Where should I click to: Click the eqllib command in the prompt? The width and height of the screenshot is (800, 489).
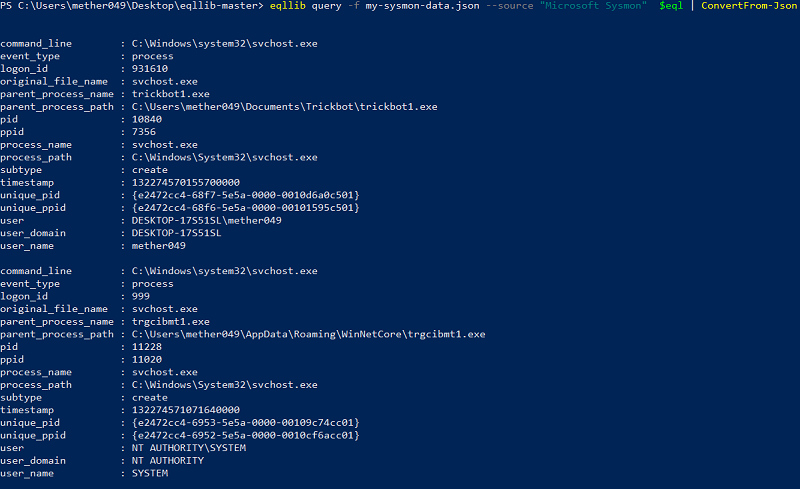(287, 6)
